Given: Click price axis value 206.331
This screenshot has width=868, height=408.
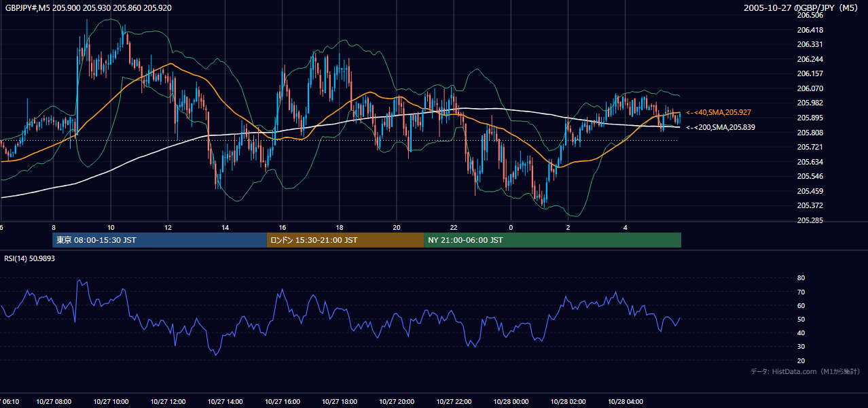Looking at the screenshot, I should point(810,44).
